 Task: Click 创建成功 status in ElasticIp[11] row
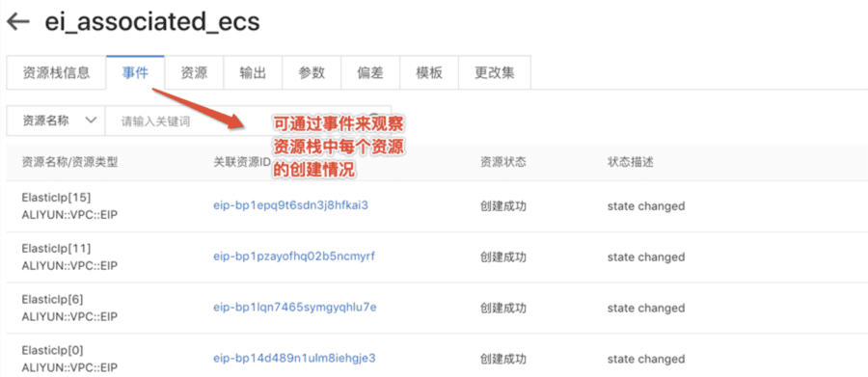click(x=502, y=257)
